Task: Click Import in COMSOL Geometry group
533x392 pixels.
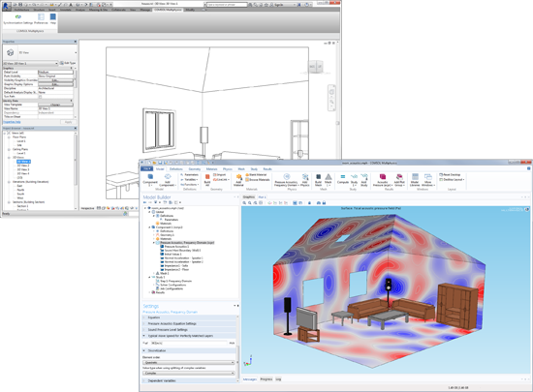Action: tap(220, 175)
